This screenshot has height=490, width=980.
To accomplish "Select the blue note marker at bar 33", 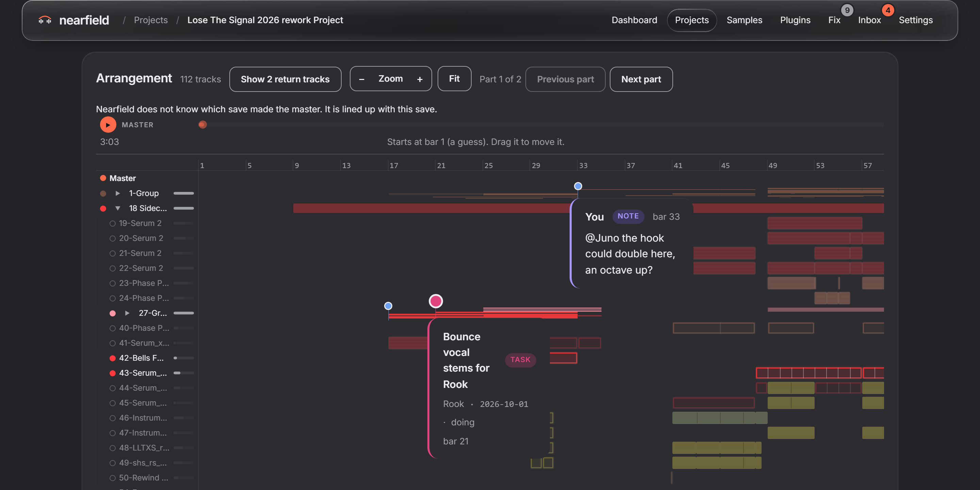I will [578, 186].
